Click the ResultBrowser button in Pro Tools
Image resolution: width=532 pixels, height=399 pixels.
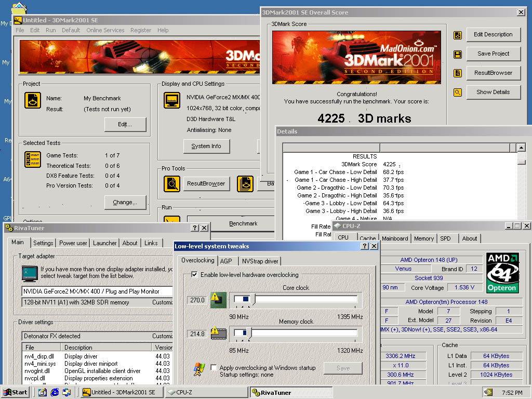tap(206, 183)
